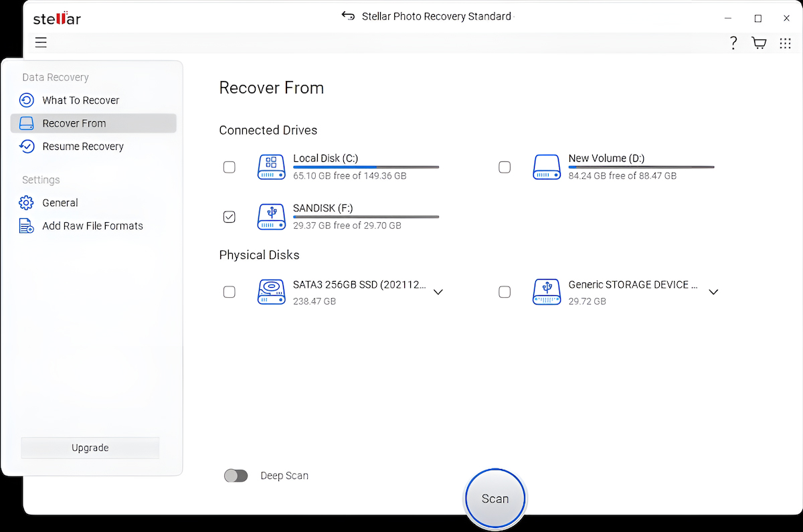Click the SANDISK storage usage bar

[x=365, y=216]
